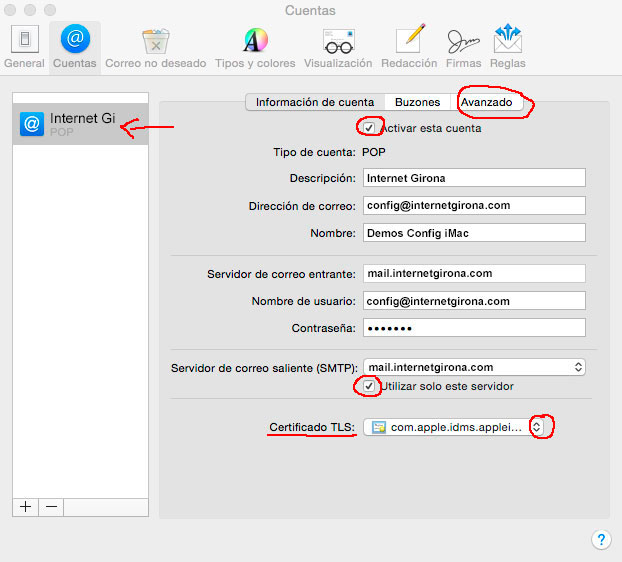Switch to the Buzones tab
622x562 pixels.
(x=417, y=102)
